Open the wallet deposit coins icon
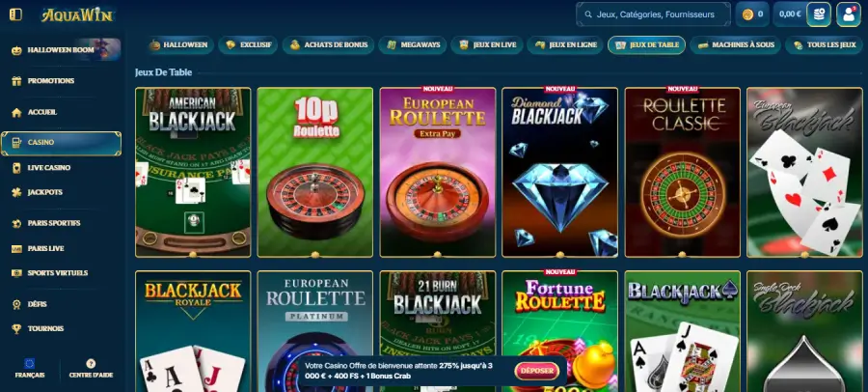The width and height of the screenshot is (868, 392). pyautogui.click(x=819, y=14)
